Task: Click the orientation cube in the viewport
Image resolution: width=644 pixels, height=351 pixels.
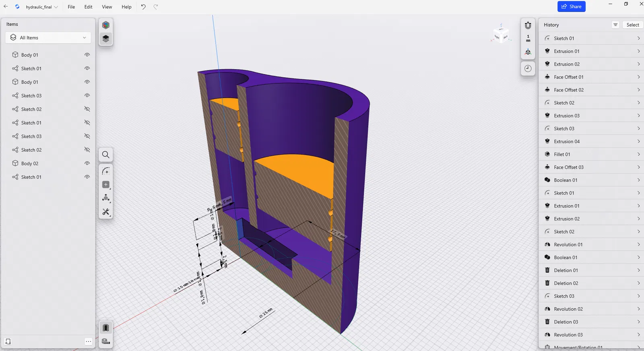Action: (501, 35)
